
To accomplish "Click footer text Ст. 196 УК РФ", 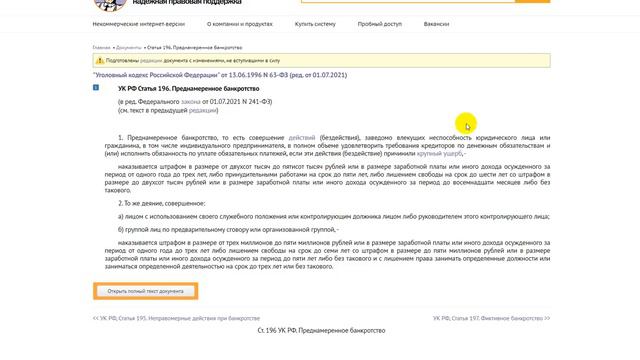I will (x=321, y=331).
